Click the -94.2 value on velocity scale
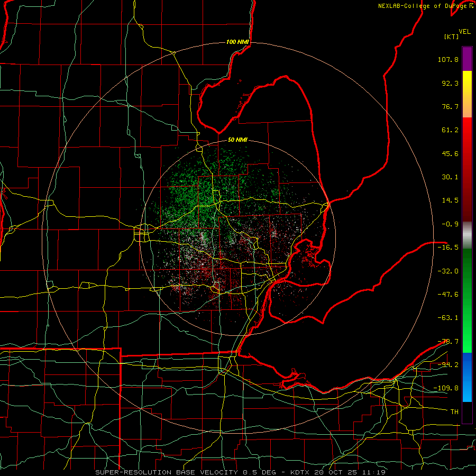Screen dimensions: 476x476 (x=448, y=364)
